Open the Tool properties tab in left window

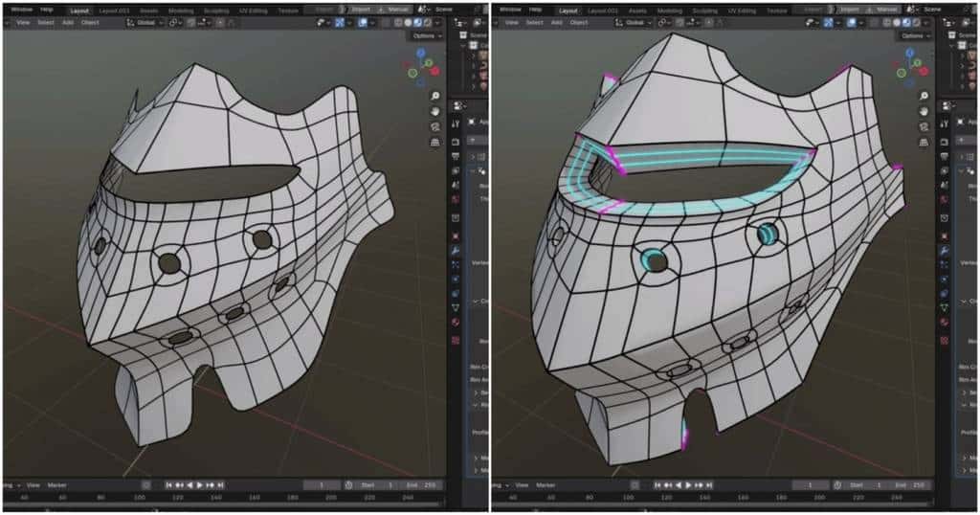click(x=456, y=123)
